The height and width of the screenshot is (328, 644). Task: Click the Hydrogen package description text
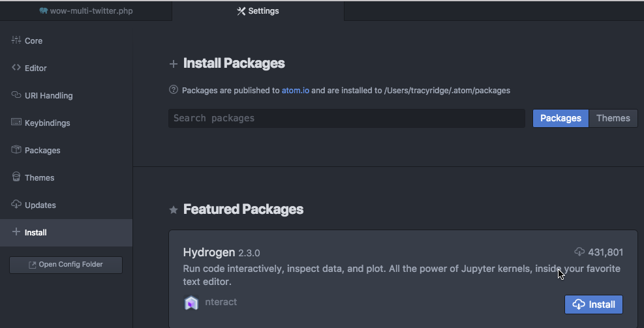click(402, 275)
